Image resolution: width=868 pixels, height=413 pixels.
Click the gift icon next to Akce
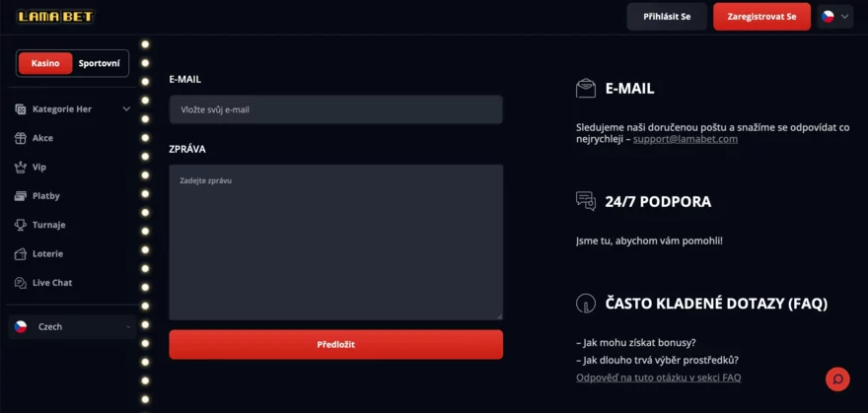click(20, 138)
